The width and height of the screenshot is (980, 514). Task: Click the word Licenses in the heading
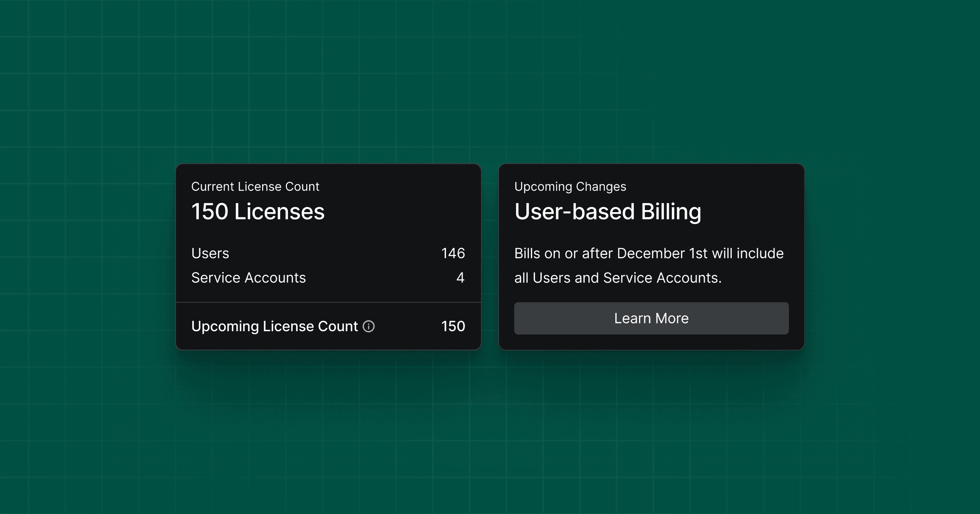click(x=279, y=212)
